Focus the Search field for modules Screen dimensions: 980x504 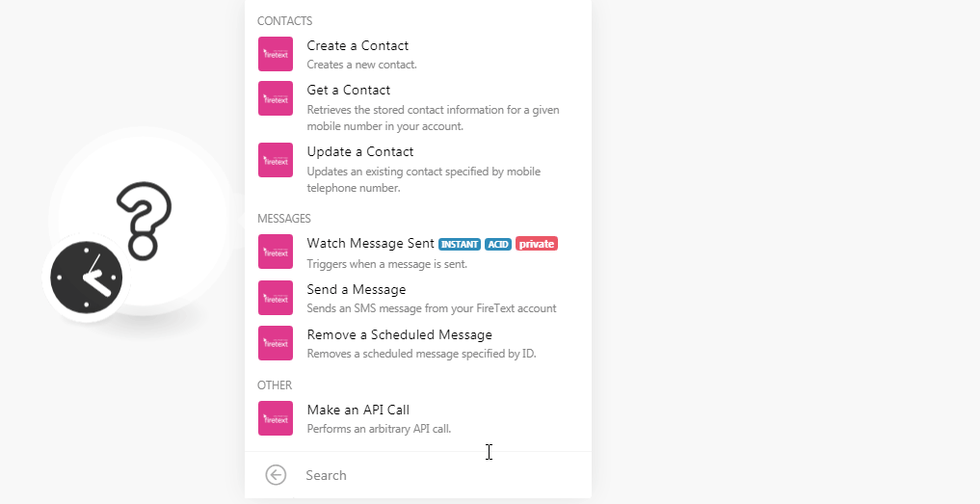point(437,475)
